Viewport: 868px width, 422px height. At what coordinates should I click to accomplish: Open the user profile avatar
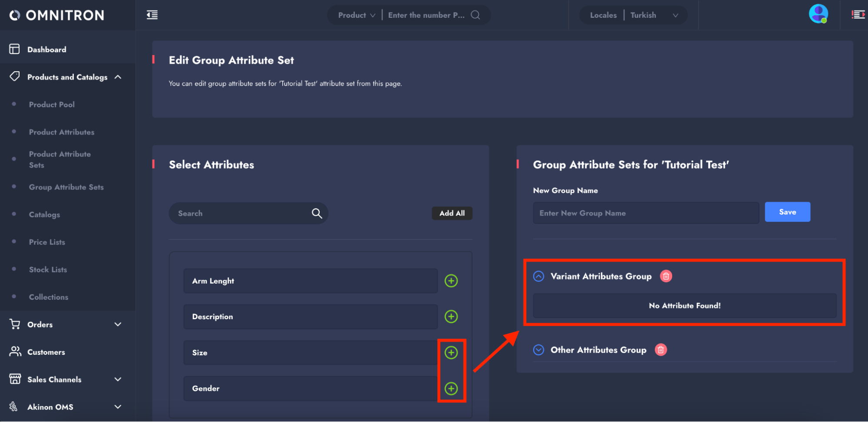(818, 14)
